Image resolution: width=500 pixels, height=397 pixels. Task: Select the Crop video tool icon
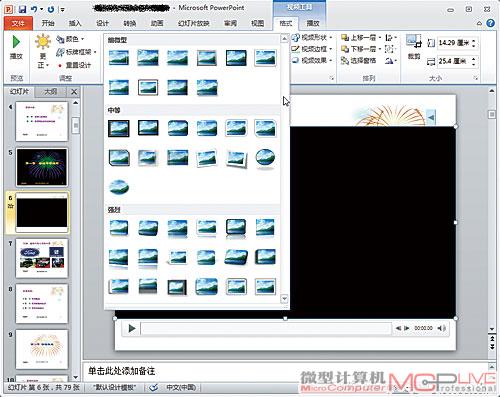(414, 42)
